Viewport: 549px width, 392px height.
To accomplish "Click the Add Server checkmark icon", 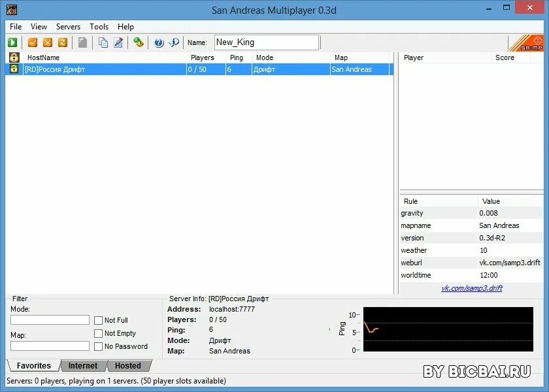I will click(x=33, y=42).
